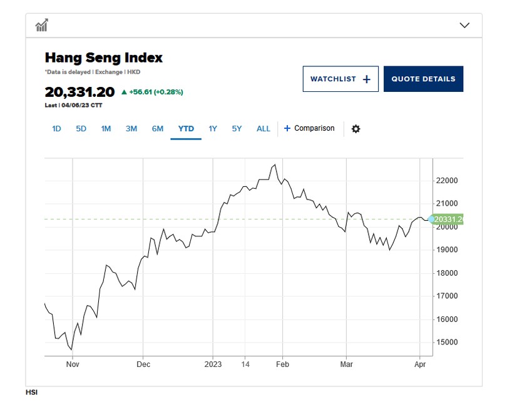Select the 6M chart view
Viewport: 532px width, 407px height.
[x=158, y=129]
